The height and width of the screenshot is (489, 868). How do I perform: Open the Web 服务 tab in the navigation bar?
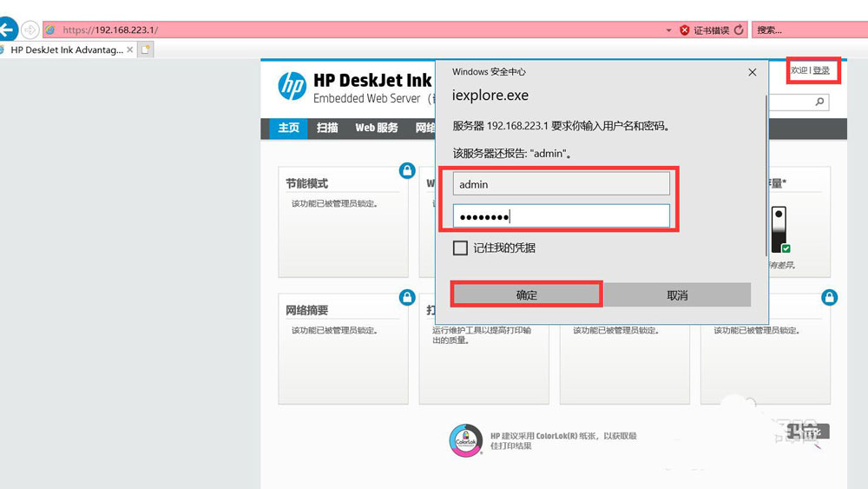377,128
